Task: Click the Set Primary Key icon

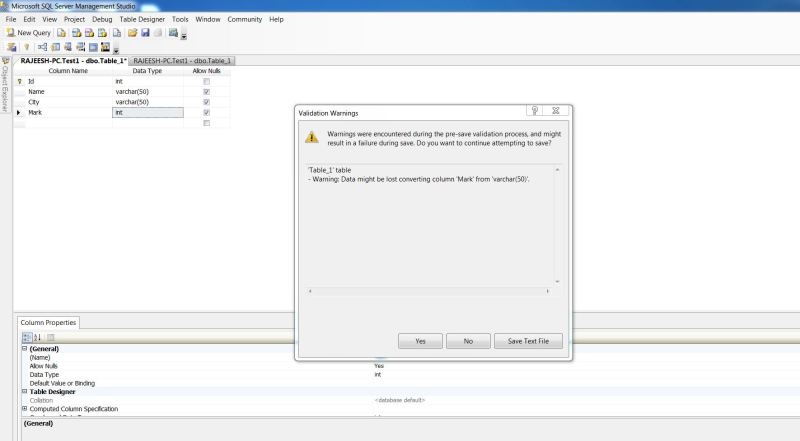Action: pos(27,47)
